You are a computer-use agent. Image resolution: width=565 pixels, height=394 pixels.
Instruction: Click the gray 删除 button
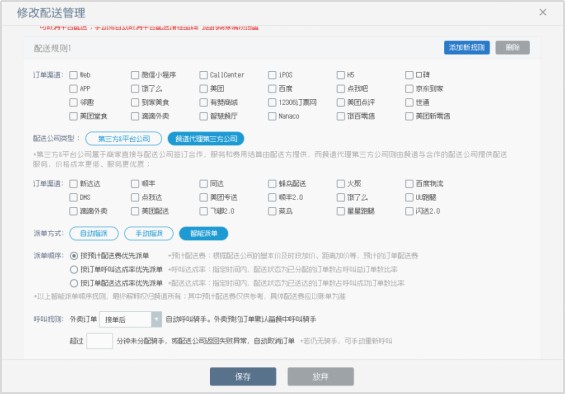[x=512, y=47]
